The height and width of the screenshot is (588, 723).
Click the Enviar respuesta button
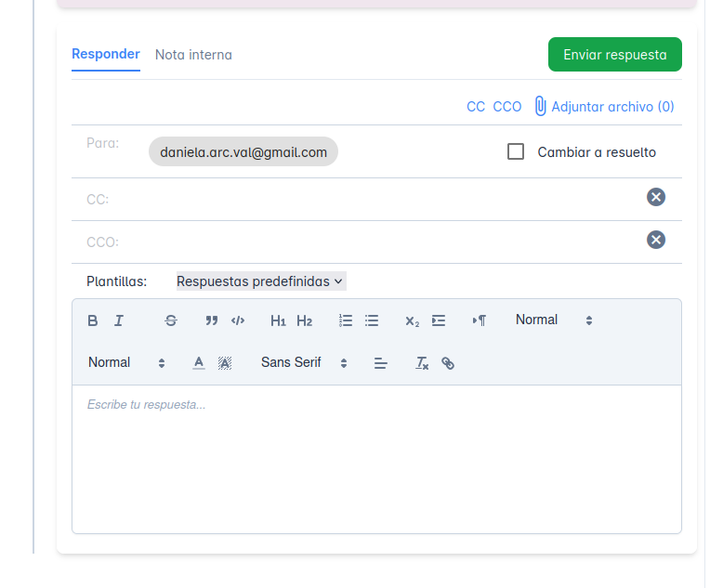[615, 55]
